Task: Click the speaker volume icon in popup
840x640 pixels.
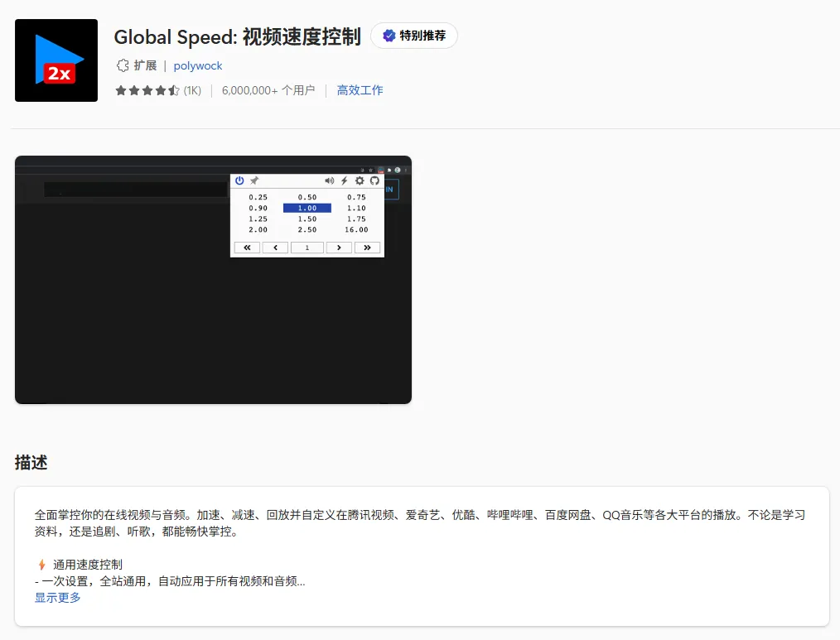Action: click(330, 180)
